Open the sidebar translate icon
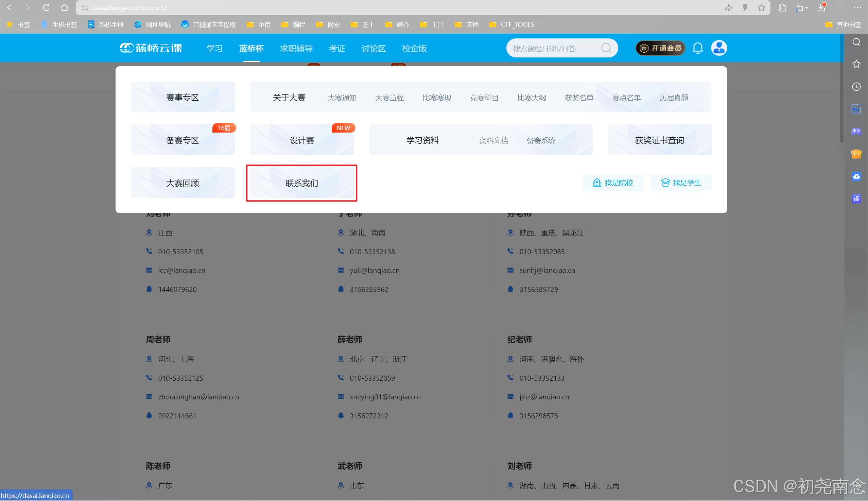Screen dimensions: 868x501 coord(856,199)
